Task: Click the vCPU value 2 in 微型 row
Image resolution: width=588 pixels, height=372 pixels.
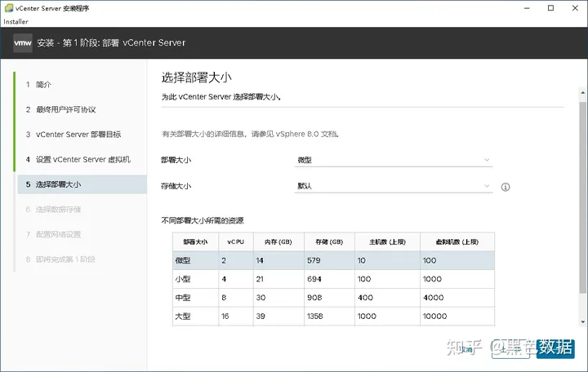Action: 224,260
